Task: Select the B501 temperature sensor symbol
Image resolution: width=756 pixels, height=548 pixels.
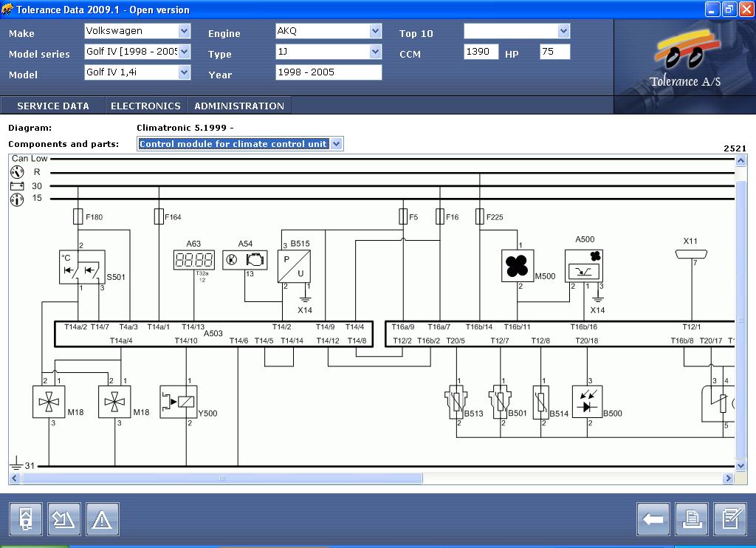Action: 500,402
